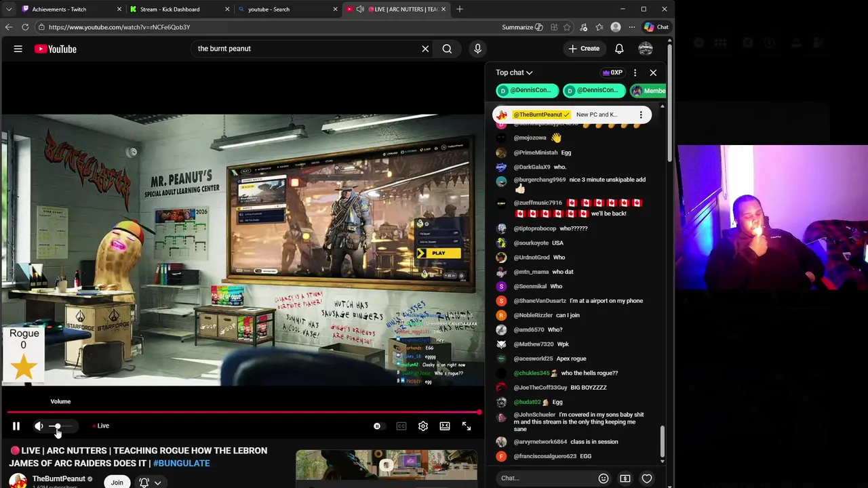
Task: Mute the video speaker icon
Action: [39, 426]
